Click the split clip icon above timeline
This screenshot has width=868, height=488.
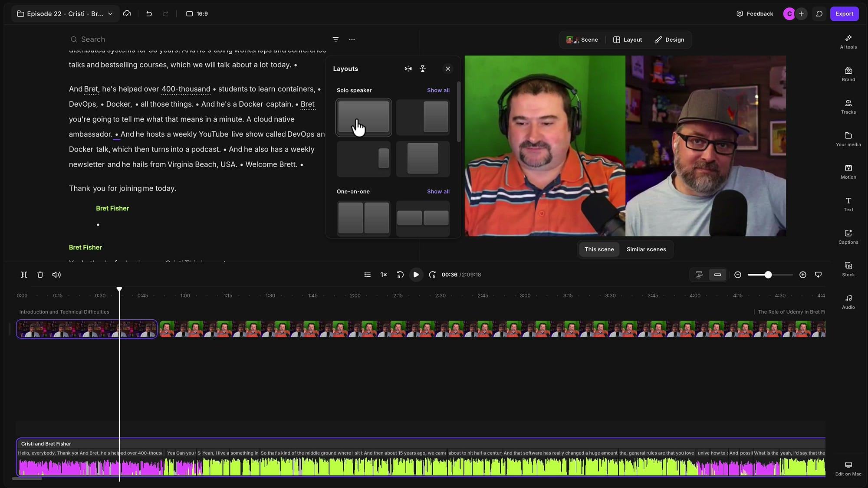point(24,275)
